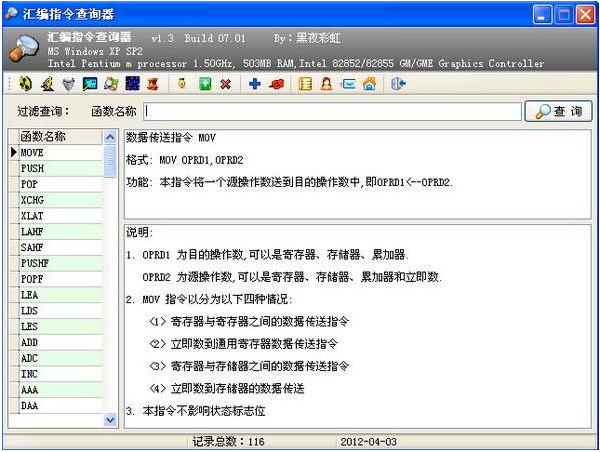Select the ADD instruction row
Image resolution: width=600 pixels, height=452 pixels.
pos(60,343)
